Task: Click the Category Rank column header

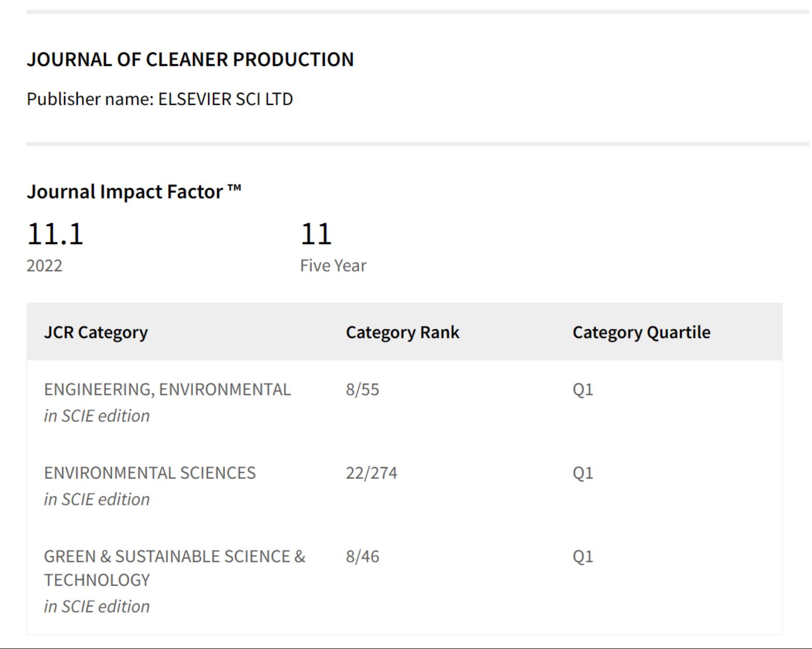Action: click(403, 332)
